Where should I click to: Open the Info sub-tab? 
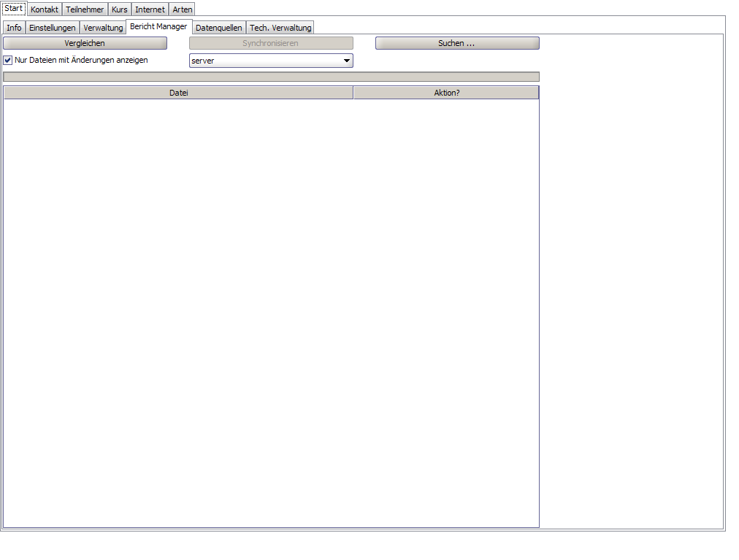point(14,28)
